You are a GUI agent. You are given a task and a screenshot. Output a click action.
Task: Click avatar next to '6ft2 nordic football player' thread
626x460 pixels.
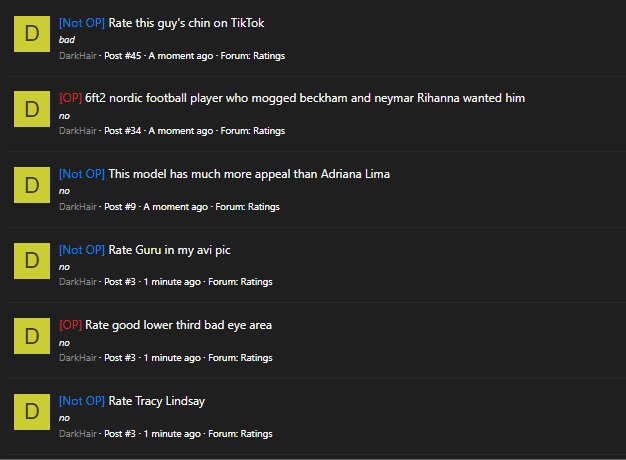tap(32, 109)
